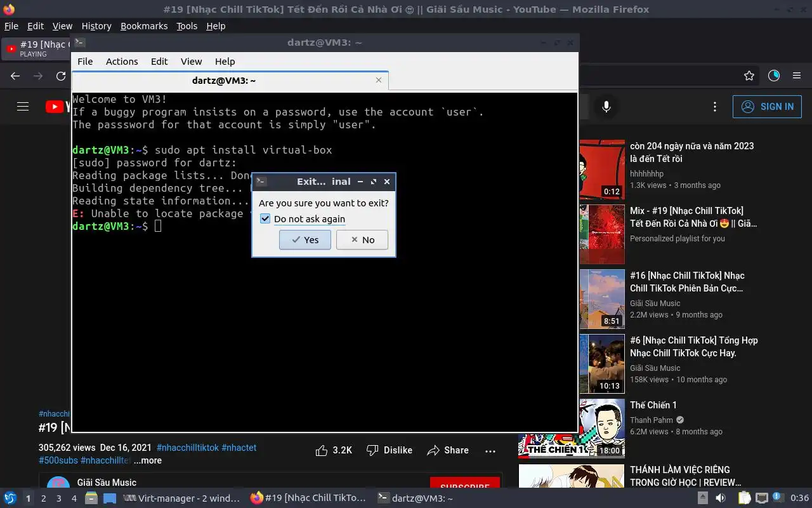Bookmark this page with star icon
The image size is (812, 508).
click(x=749, y=76)
